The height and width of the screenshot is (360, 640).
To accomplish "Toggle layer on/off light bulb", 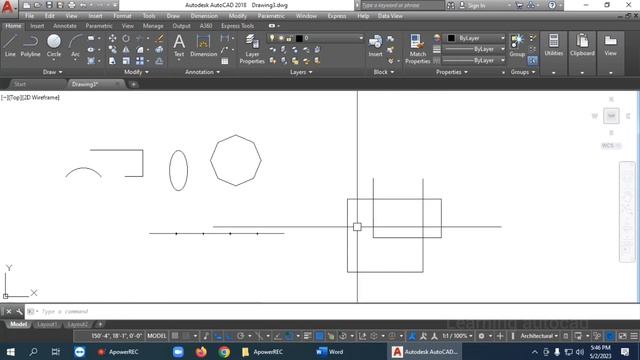I will click(x=272, y=38).
